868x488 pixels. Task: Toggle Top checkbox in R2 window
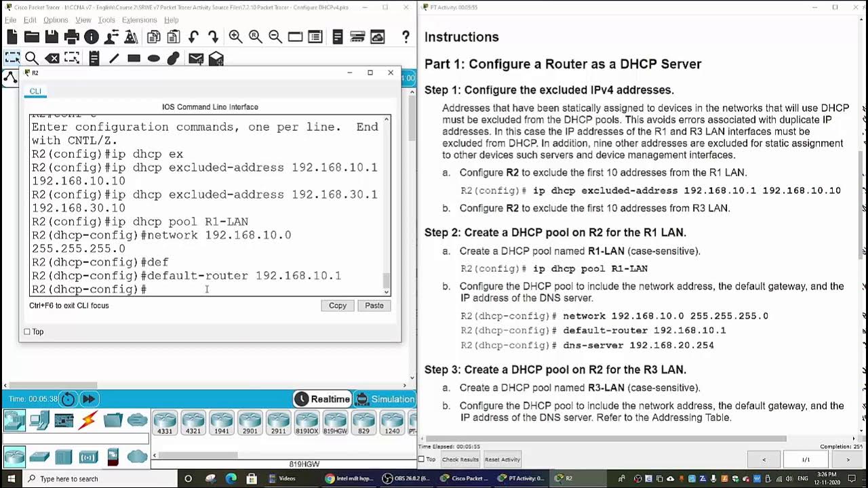(x=27, y=331)
